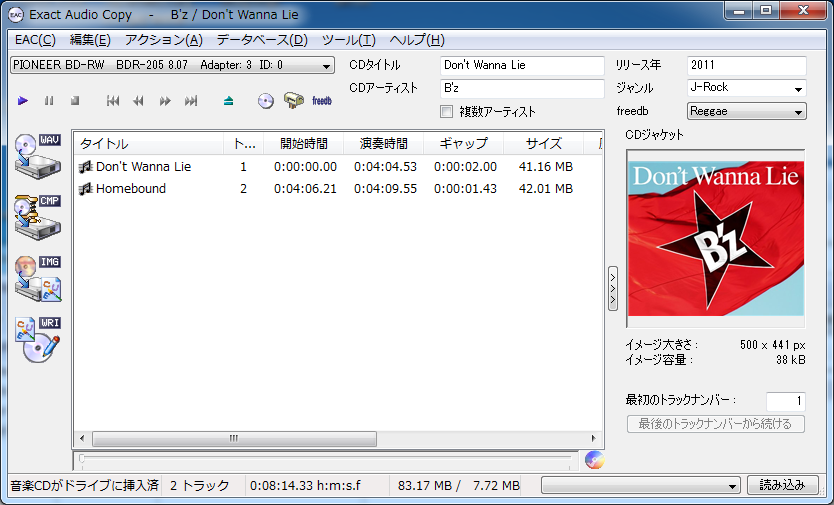Click the リリース年 2011 field

click(747, 65)
